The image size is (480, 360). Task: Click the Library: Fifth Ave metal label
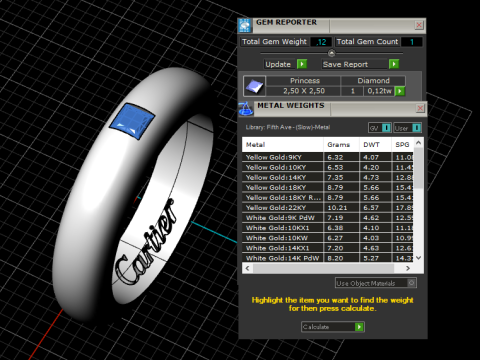point(288,127)
